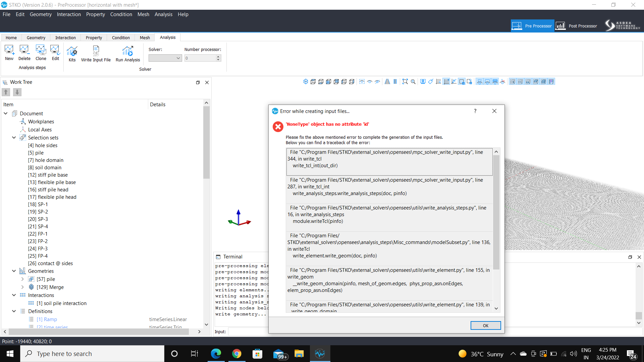This screenshot has width=644, height=362.
Task: Click the Number processor input field
Action: click(x=200, y=58)
